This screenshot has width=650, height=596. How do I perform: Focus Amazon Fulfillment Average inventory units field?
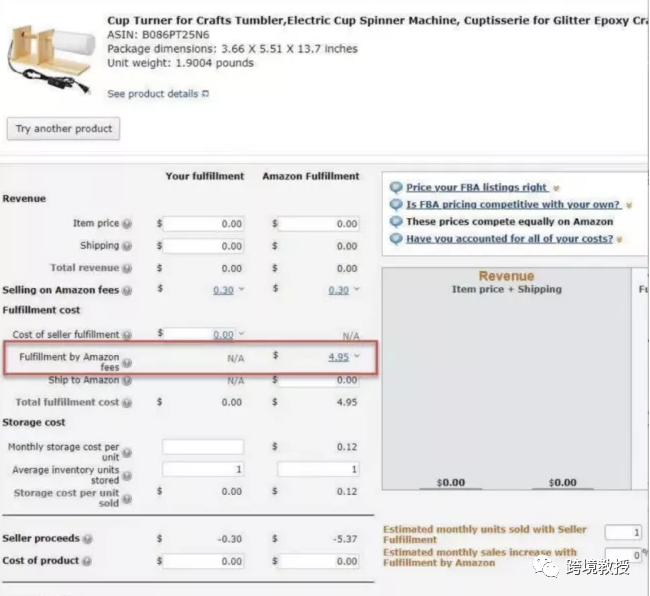318,469
